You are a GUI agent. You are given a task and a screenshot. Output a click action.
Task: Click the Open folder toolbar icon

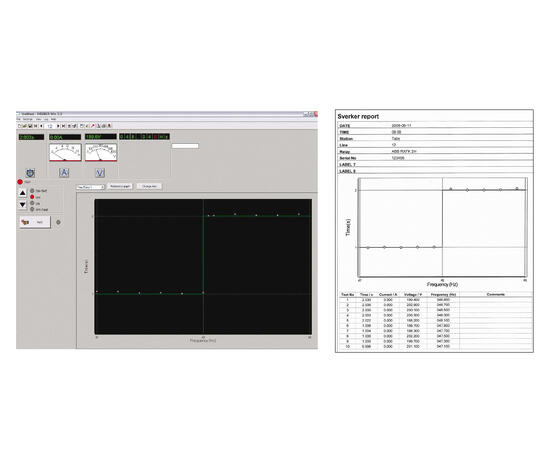tap(25, 126)
